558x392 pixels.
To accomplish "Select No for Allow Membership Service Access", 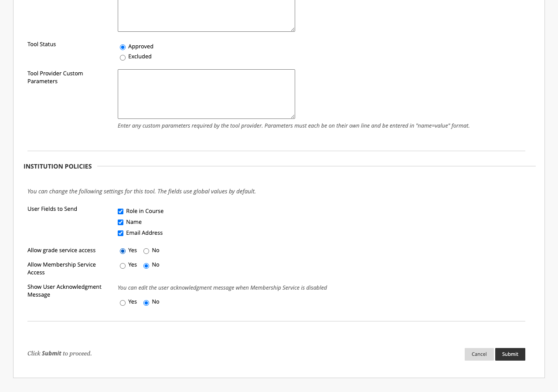I will [146, 266].
